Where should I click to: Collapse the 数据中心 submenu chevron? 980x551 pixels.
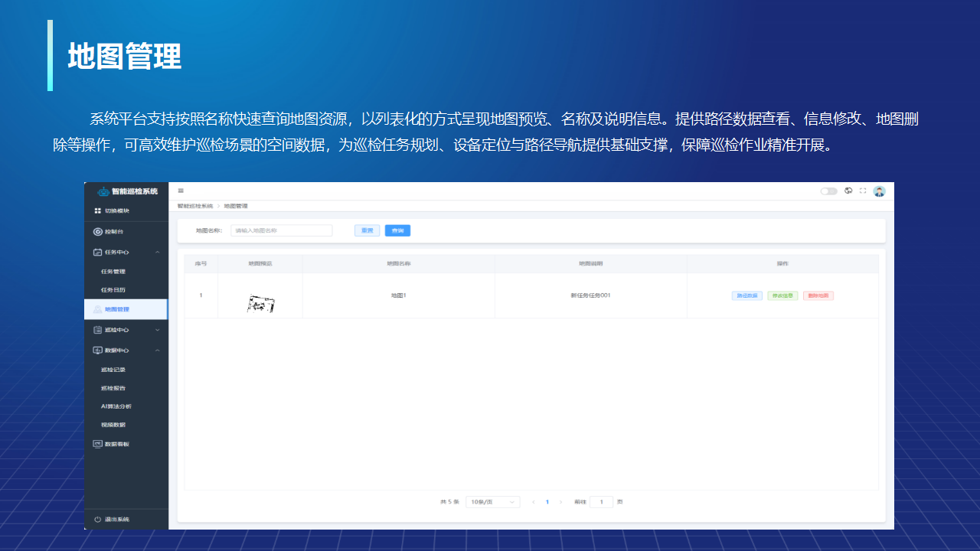(157, 350)
